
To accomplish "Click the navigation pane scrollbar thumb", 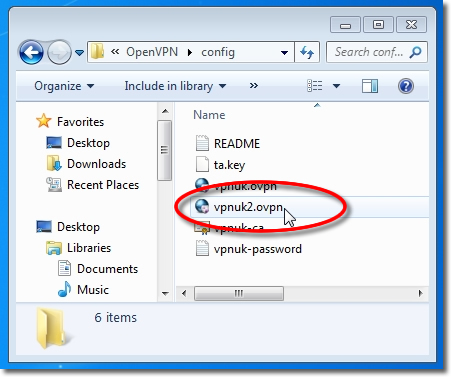I will (165, 150).
